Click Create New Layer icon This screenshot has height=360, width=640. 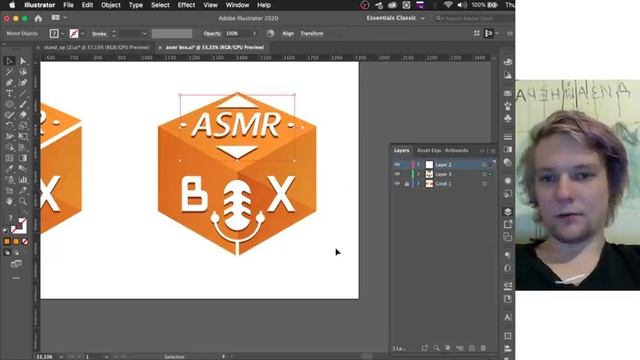click(x=472, y=348)
